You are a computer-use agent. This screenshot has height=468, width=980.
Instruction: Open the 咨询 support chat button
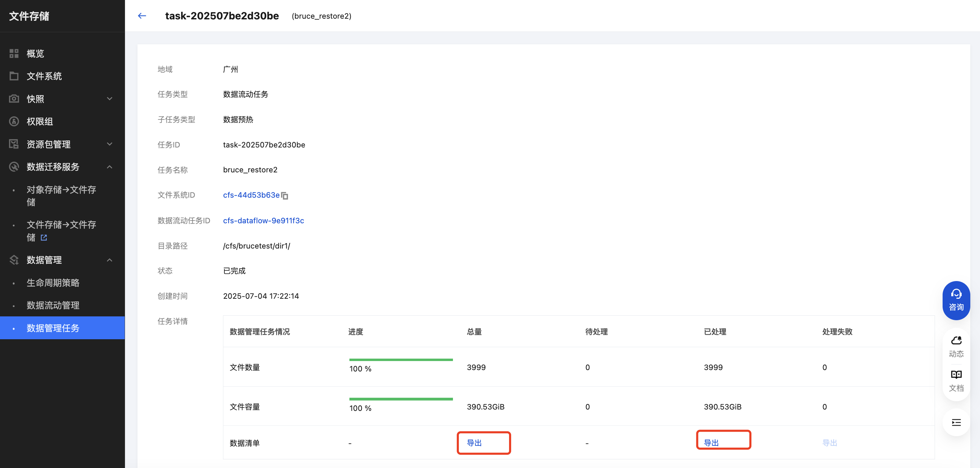(956, 300)
